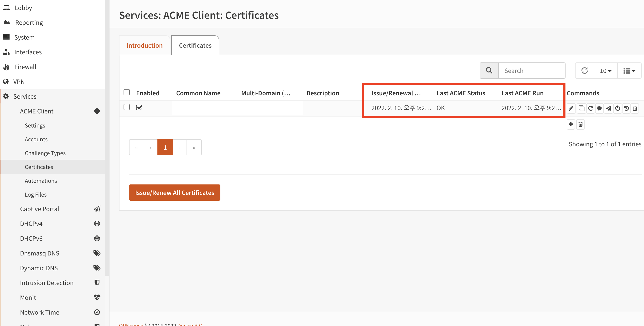The height and width of the screenshot is (326, 644).
Task: Switch to the Introduction tab
Action: click(x=145, y=46)
